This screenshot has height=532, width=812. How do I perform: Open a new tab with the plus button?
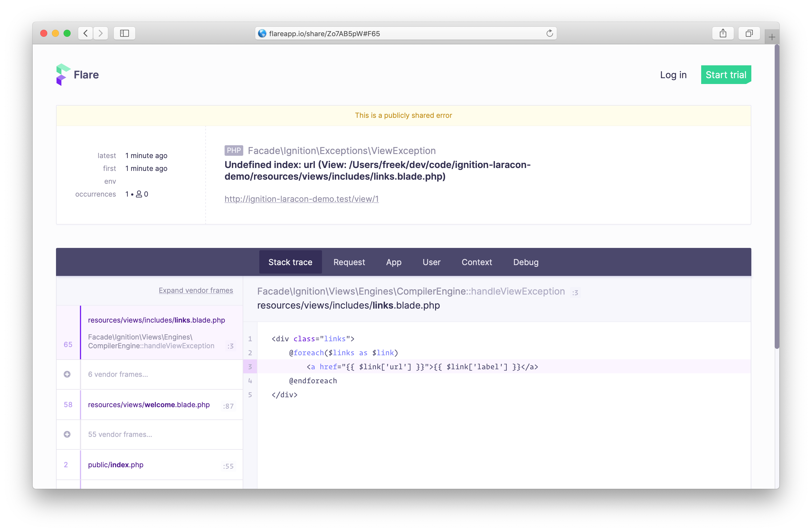(772, 37)
